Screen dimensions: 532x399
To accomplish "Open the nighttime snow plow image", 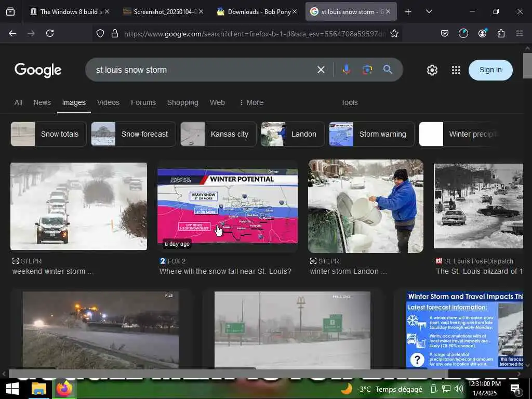I will [x=101, y=330].
